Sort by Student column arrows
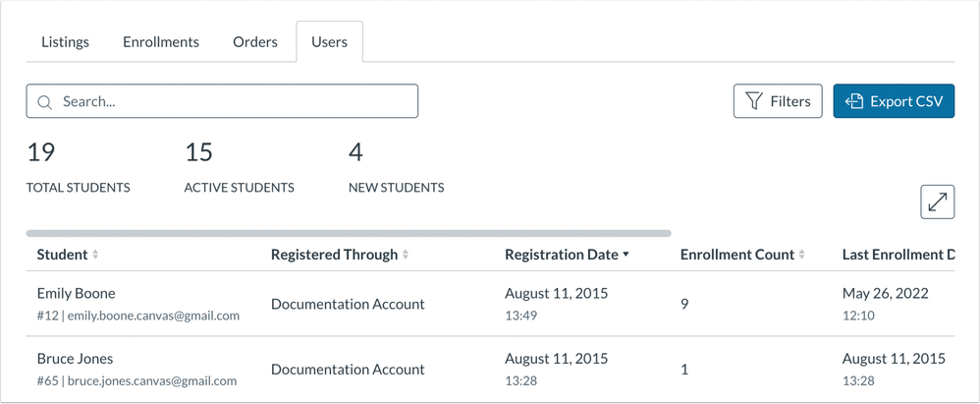980x404 pixels. [95, 255]
